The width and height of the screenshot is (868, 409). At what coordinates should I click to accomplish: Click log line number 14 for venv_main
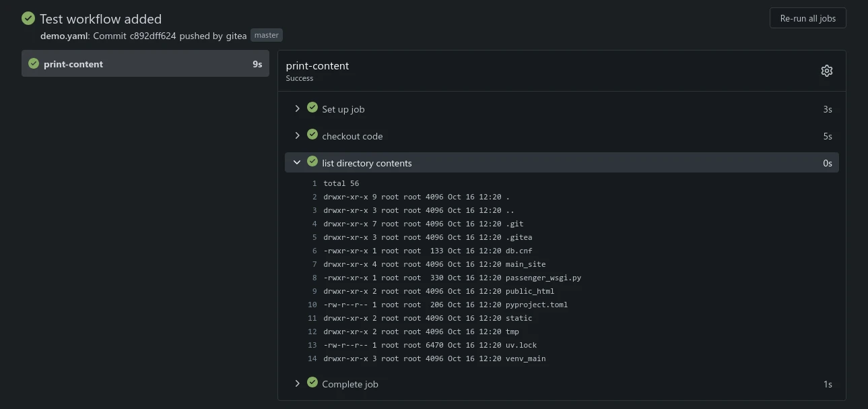[x=312, y=358]
